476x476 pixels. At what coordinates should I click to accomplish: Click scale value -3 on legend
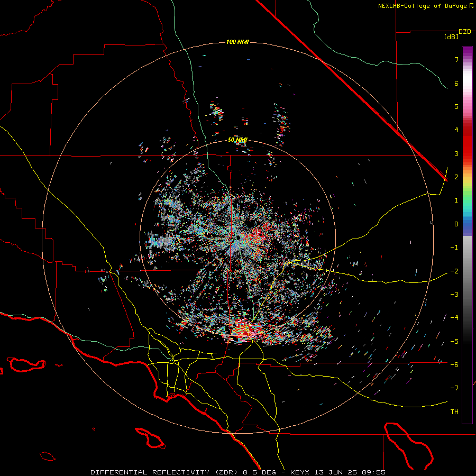[x=454, y=294]
